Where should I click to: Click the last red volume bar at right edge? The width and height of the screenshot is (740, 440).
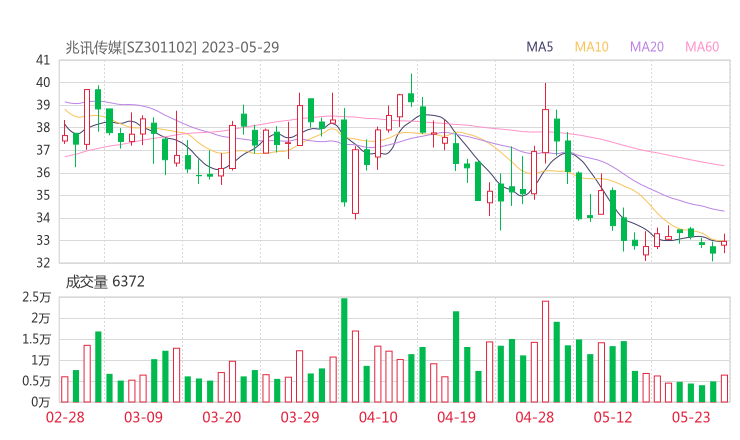724,389
